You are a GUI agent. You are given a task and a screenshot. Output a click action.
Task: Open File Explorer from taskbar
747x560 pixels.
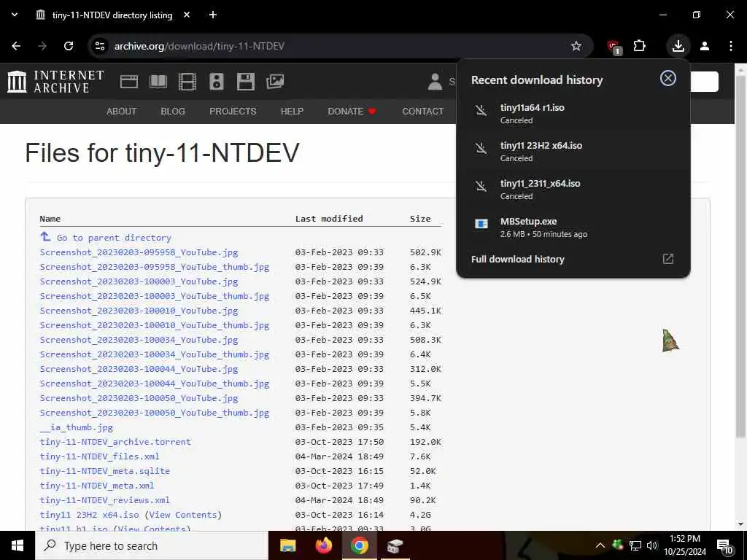(287, 545)
